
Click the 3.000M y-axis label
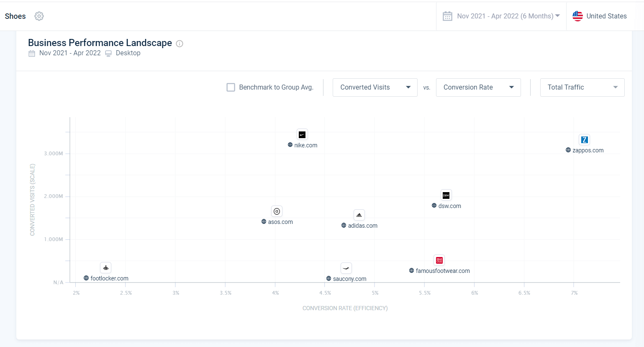(54, 154)
